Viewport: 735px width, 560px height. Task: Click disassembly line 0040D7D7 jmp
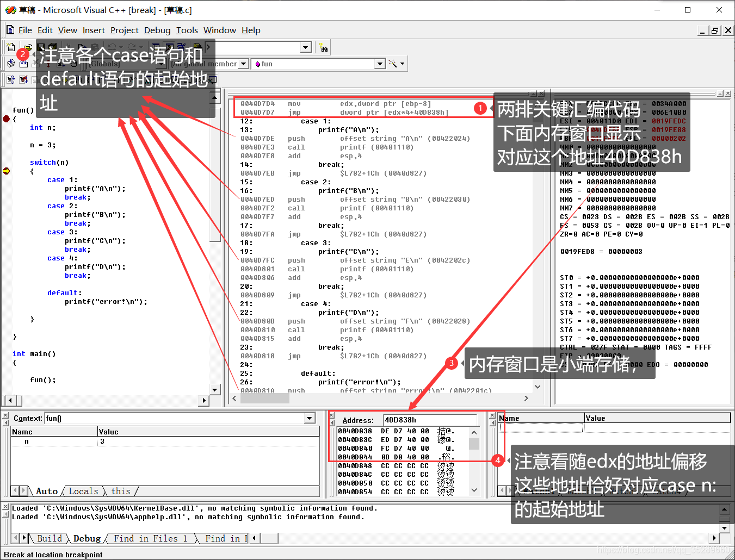pos(344,113)
